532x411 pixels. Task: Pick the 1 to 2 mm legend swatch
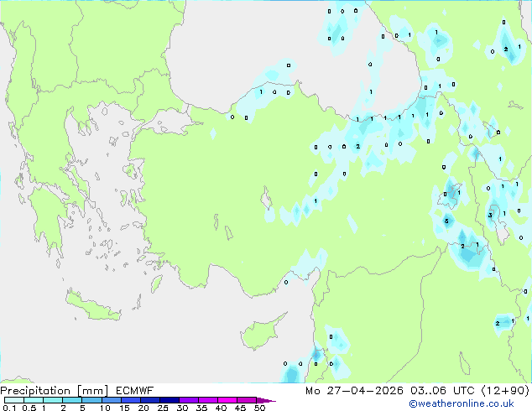[53, 400]
